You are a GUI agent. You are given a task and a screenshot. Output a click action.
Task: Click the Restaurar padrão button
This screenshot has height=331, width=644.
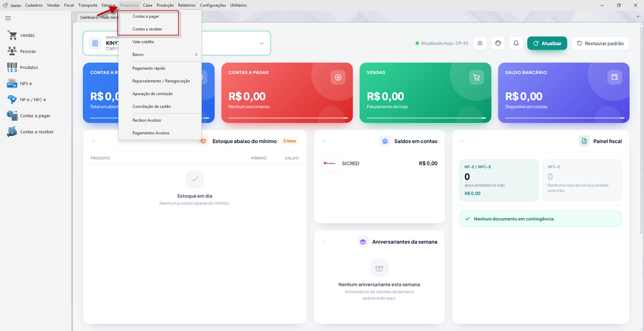600,43
